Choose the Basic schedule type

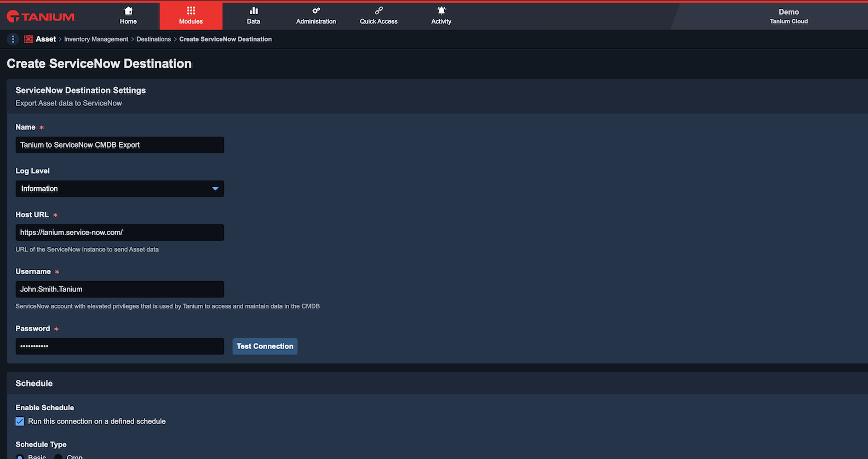[x=20, y=457]
